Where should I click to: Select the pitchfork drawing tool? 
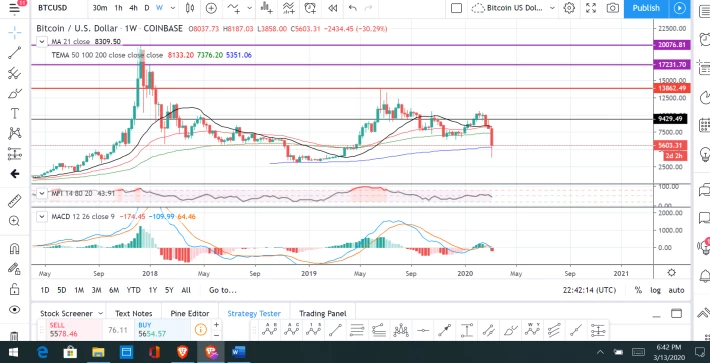point(14,73)
